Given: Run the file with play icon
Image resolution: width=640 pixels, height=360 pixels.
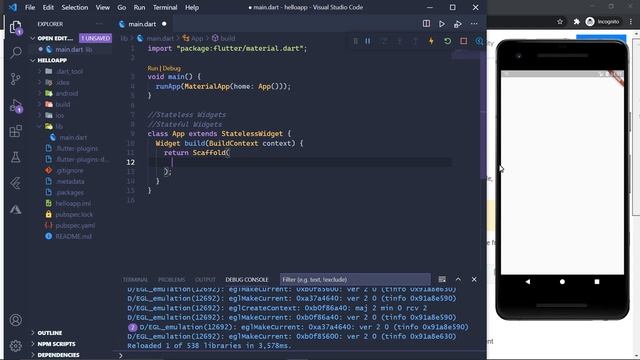Looking at the screenshot, I should (442, 24).
